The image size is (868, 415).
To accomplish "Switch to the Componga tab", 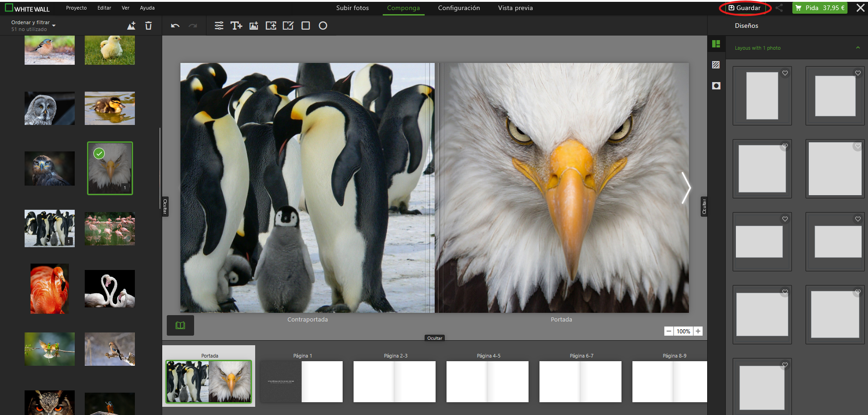I will [403, 8].
